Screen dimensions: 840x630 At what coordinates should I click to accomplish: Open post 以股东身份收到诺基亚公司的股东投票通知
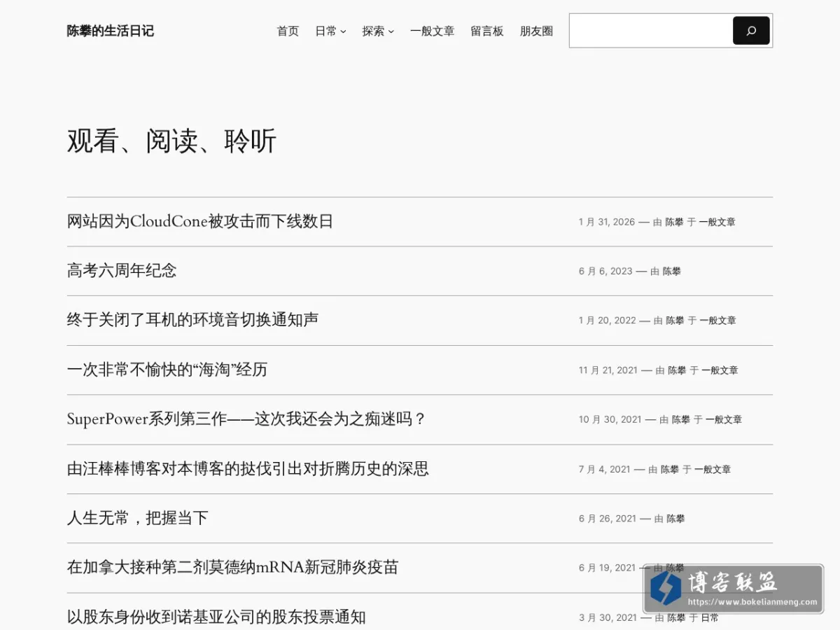pos(216,617)
